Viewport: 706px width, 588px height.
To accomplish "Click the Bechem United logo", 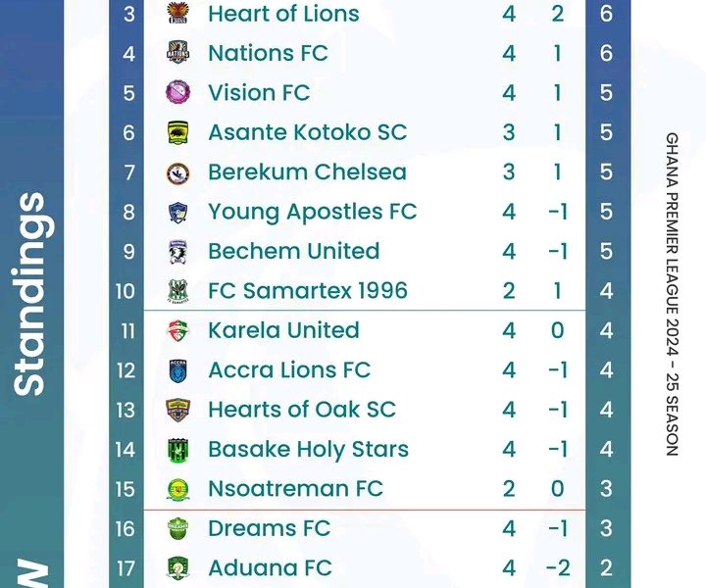I will (x=178, y=251).
